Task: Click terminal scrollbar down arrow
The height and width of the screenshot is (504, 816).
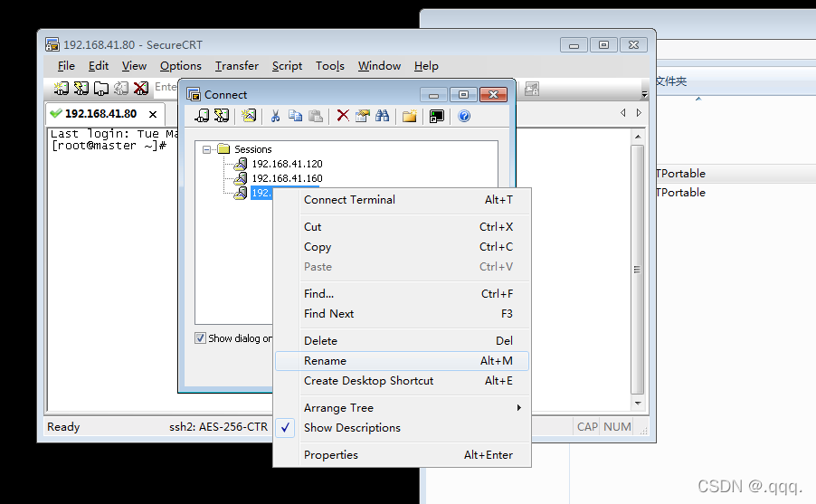Action: pos(638,404)
